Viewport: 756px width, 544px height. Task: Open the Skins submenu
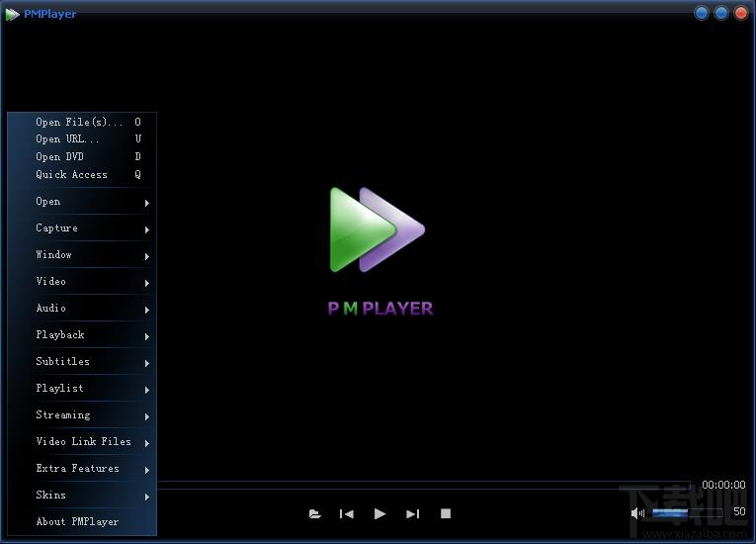[82, 495]
